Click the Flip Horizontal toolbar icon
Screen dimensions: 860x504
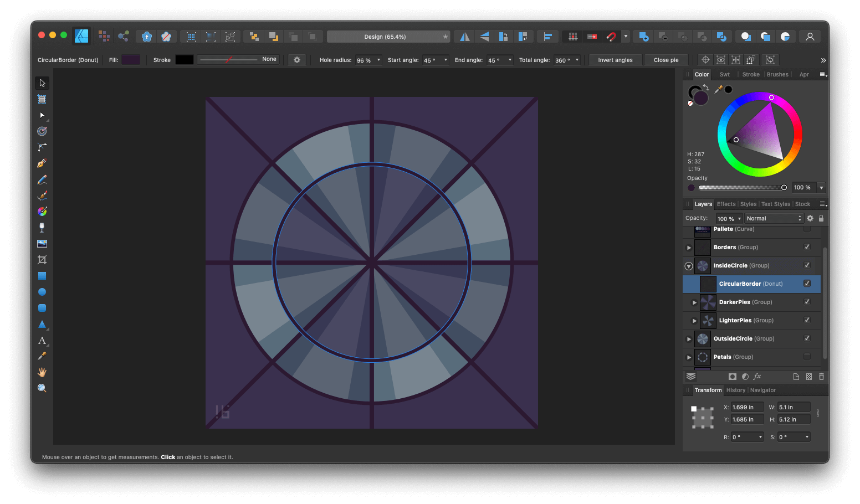pos(464,36)
